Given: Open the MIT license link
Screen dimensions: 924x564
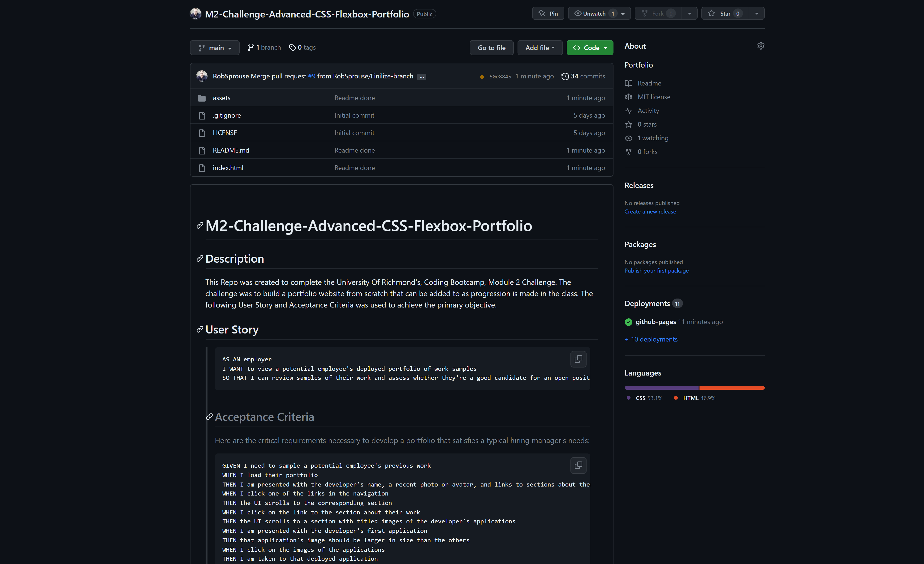Looking at the screenshot, I should pyautogui.click(x=654, y=97).
